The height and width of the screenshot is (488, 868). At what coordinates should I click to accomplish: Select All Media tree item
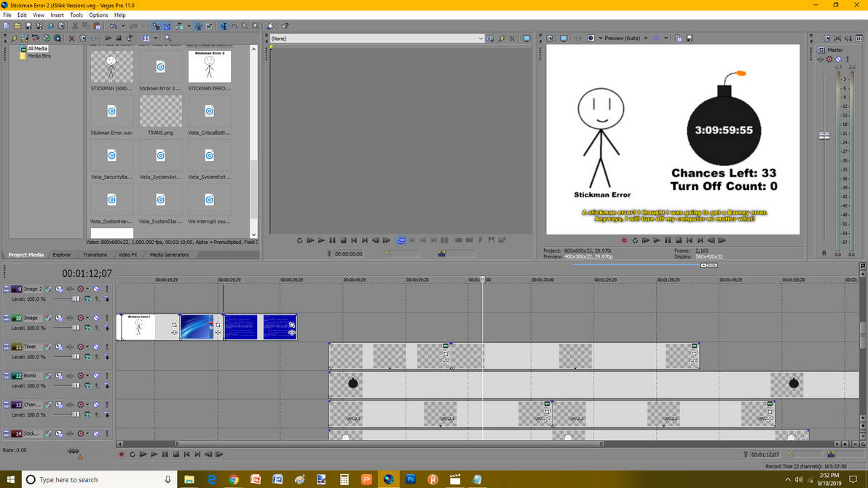point(38,49)
